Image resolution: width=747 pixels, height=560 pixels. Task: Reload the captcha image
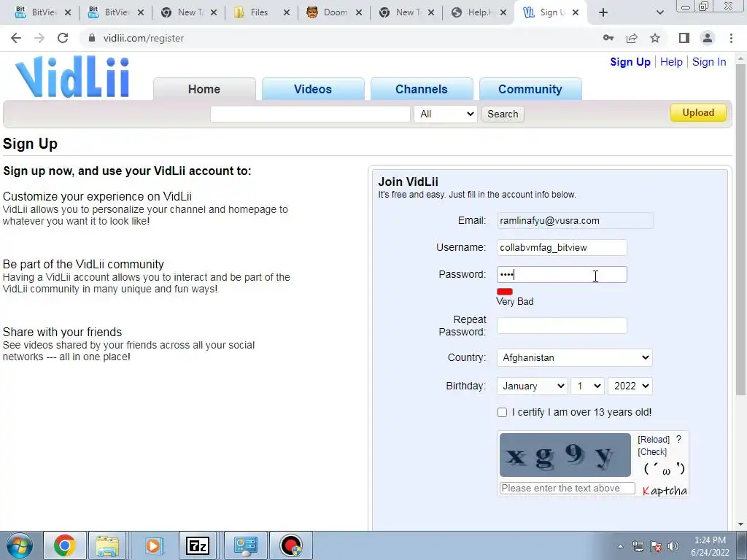pyautogui.click(x=654, y=439)
